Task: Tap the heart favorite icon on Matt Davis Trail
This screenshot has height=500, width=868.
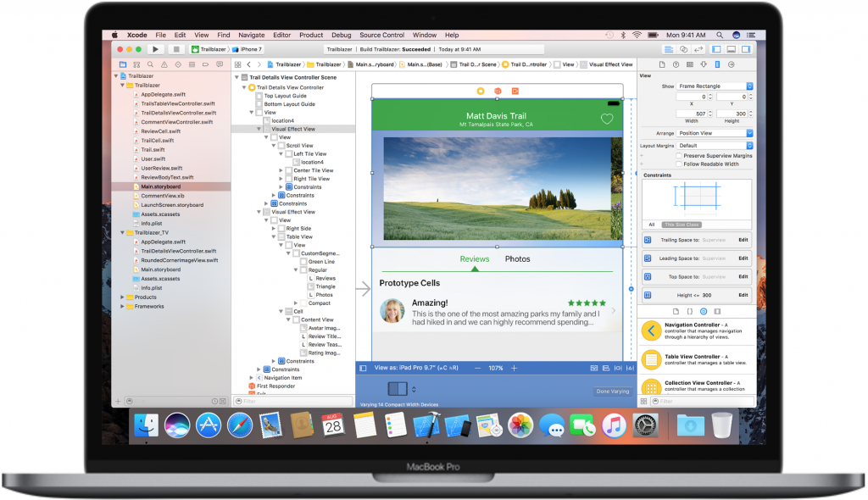Action: point(607,119)
